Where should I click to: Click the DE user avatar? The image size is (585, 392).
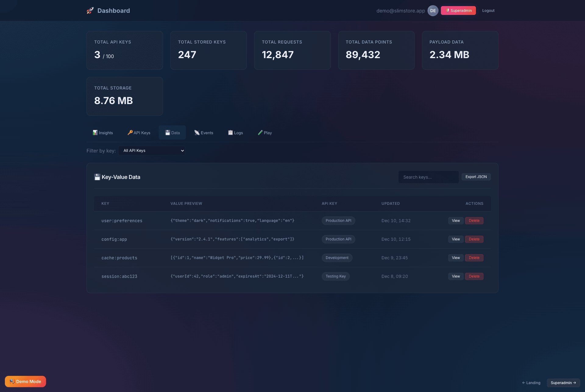(433, 11)
